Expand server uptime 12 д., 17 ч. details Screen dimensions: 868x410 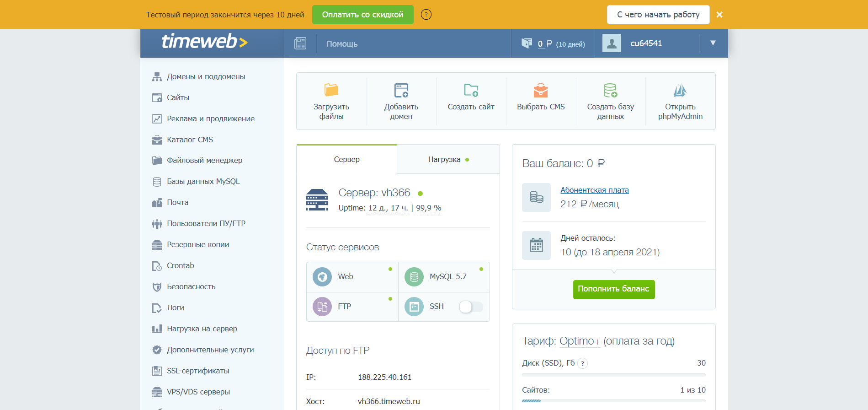point(388,208)
